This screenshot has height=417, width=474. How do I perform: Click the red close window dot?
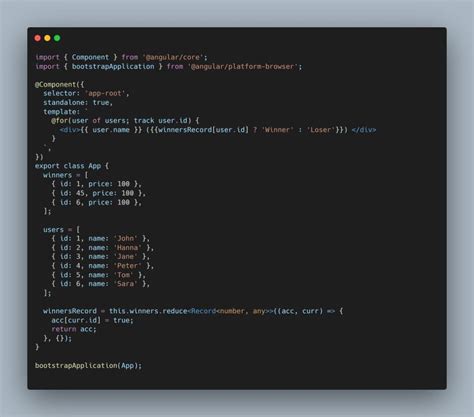click(38, 38)
